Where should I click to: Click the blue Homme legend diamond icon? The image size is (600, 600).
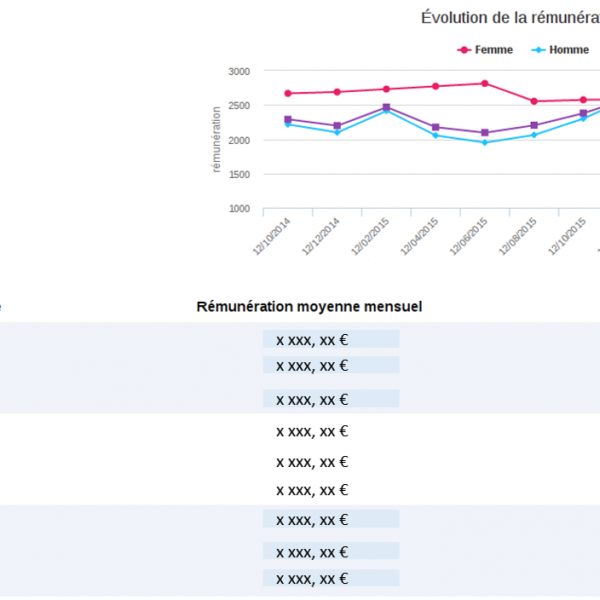click(538, 49)
